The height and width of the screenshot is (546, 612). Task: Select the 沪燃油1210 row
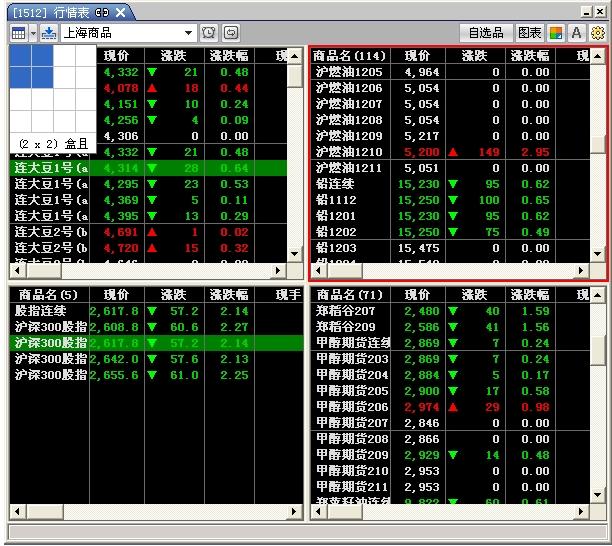(x=349, y=152)
